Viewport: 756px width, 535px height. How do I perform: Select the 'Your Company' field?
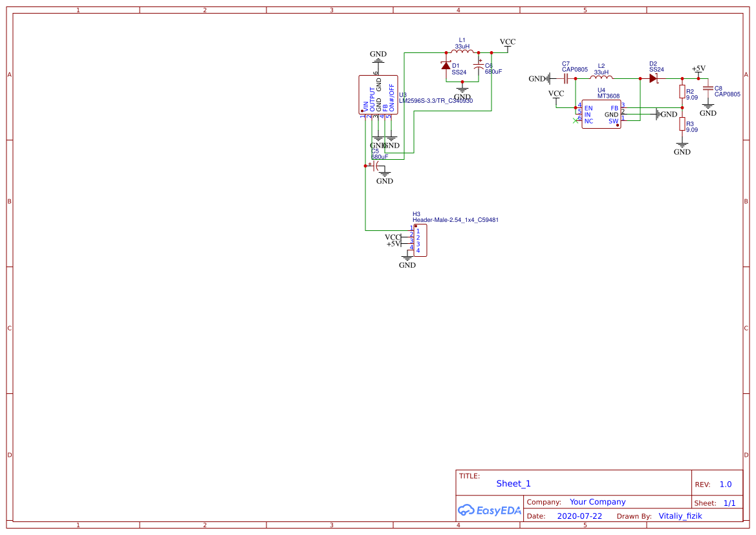[598, 502]
